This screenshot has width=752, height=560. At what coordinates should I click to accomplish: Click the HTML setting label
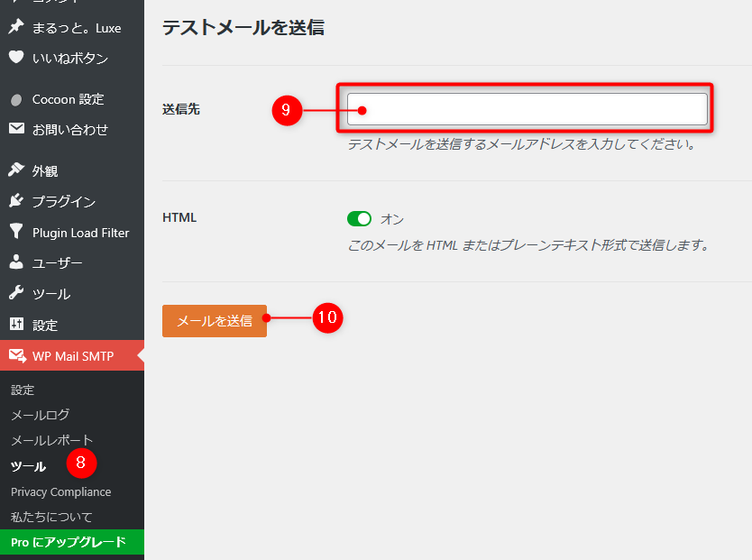coord(179,217)
